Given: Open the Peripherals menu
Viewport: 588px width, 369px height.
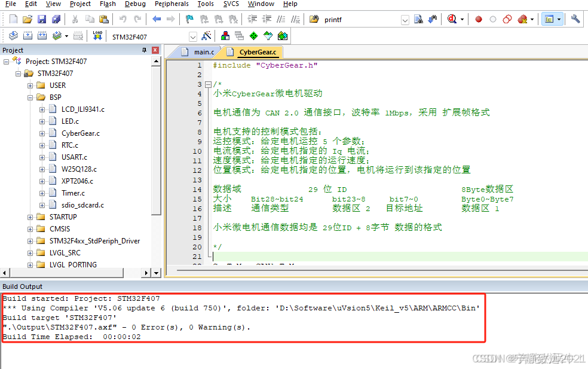Looking at the screenshot, I should (171, 4).
